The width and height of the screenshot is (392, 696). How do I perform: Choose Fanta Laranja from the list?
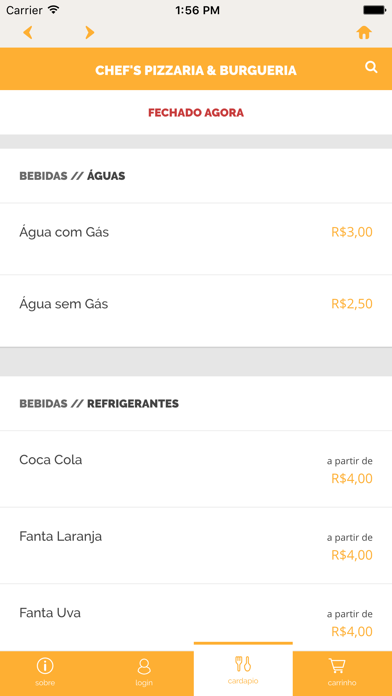coord(196,546)
